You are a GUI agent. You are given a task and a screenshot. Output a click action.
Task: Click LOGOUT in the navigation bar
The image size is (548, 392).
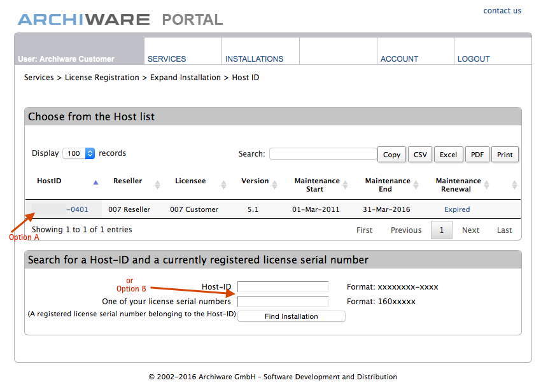point(474,59)
